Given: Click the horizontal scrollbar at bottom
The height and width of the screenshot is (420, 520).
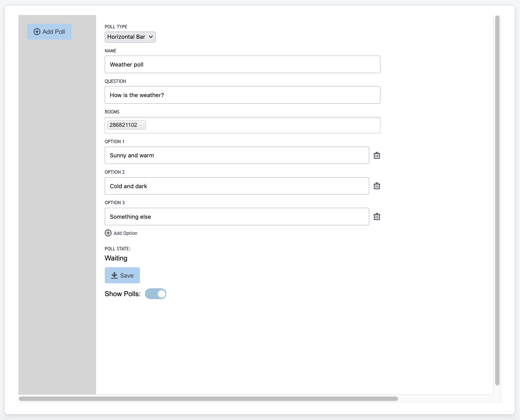Looking at the screenshot, I should (208, 399).
